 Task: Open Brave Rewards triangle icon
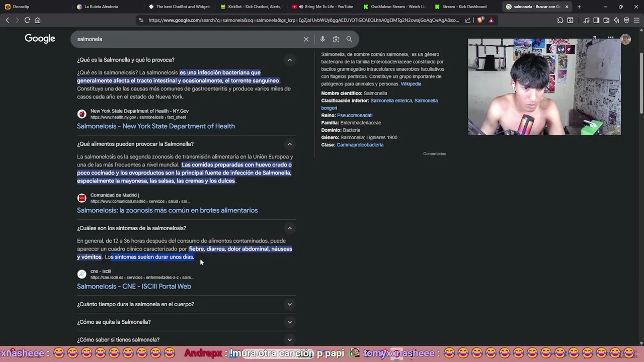pos(491,20)
